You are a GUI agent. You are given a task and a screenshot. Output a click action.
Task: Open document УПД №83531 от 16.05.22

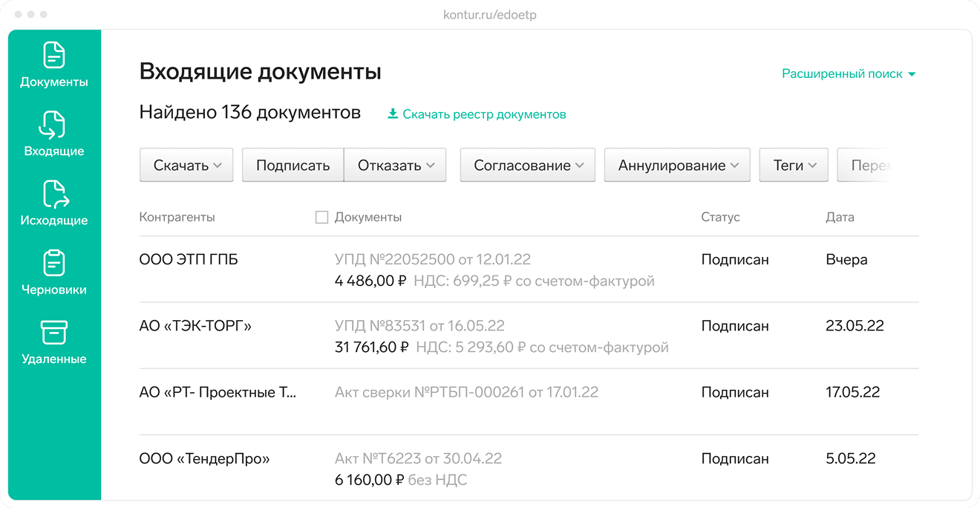pyautogui.click(x=419, y=326)
